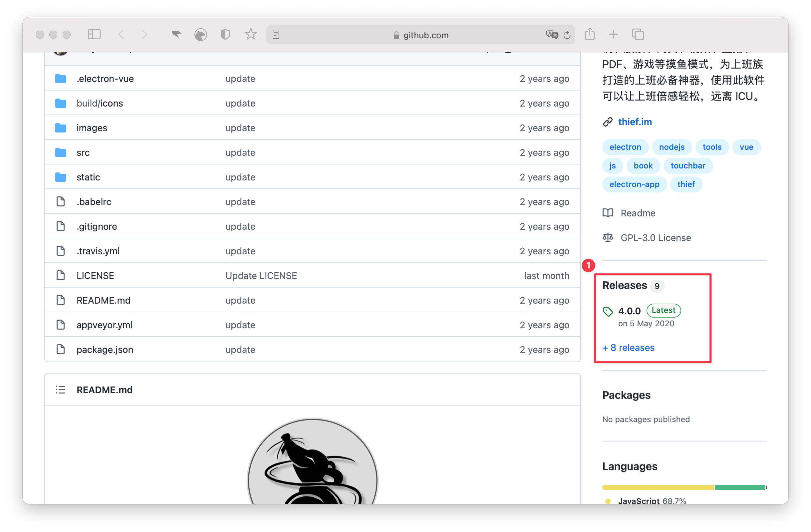The height and width of the screenshot is (532, 811).
Task: Click the file icon beside package.json
Action: tap(61, 349)
